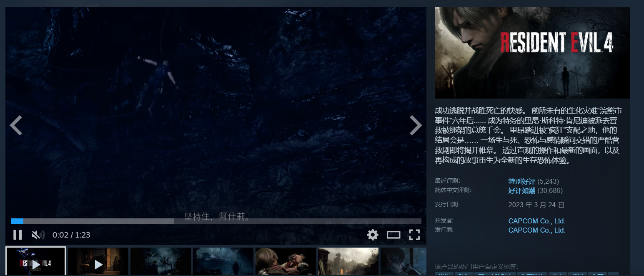The height and width of the screenshot is (276, 644).
Task: View the fourth screenshot thumbnail
Action: (x=223, y=261)
